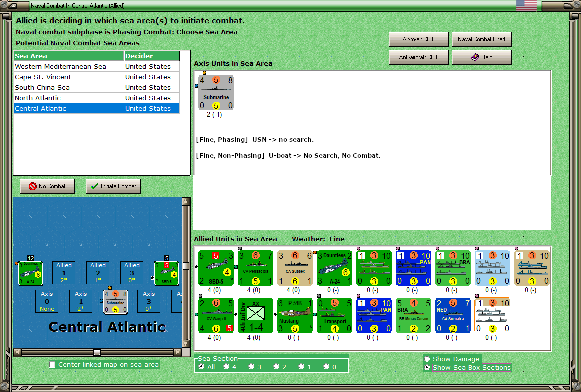This screenshot has width=581, height=392.
Task: Choose the P-51B Mustang fighter counter
Action: (x=295, y=315)
